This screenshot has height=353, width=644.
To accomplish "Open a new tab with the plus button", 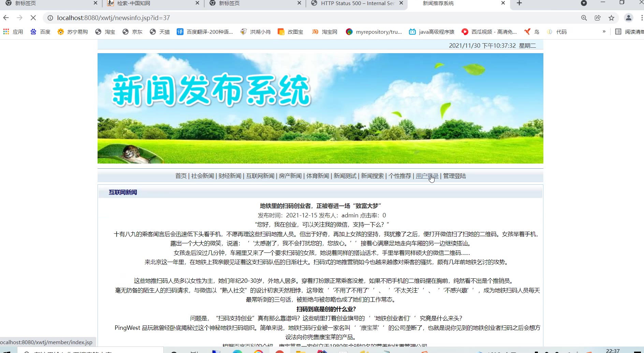I will click(519, 3).
